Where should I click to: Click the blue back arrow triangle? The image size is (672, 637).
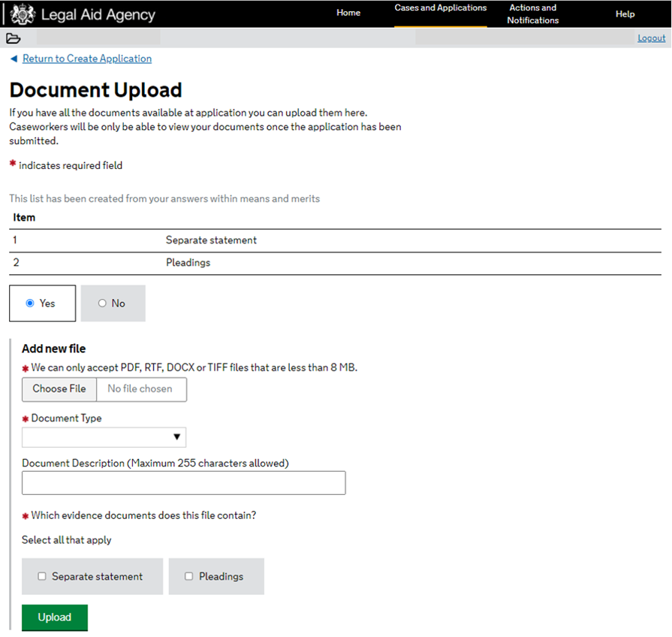click(14, 59)
